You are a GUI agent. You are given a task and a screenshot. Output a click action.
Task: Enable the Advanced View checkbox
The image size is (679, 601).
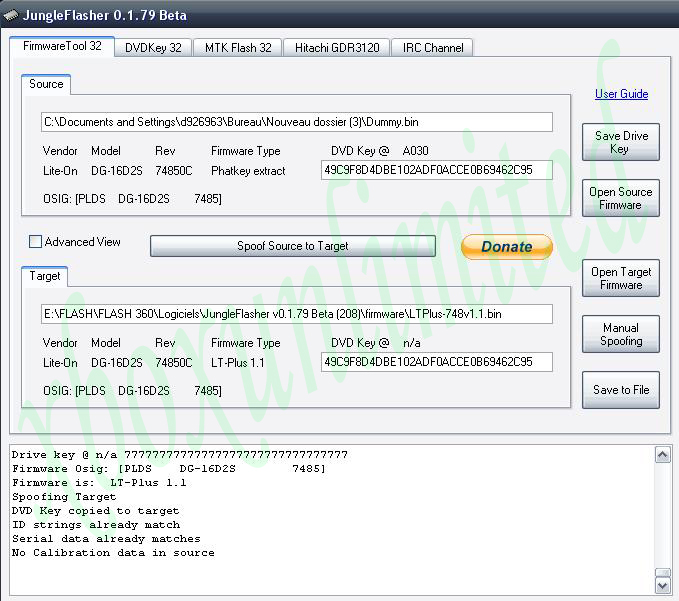(35, 242)
